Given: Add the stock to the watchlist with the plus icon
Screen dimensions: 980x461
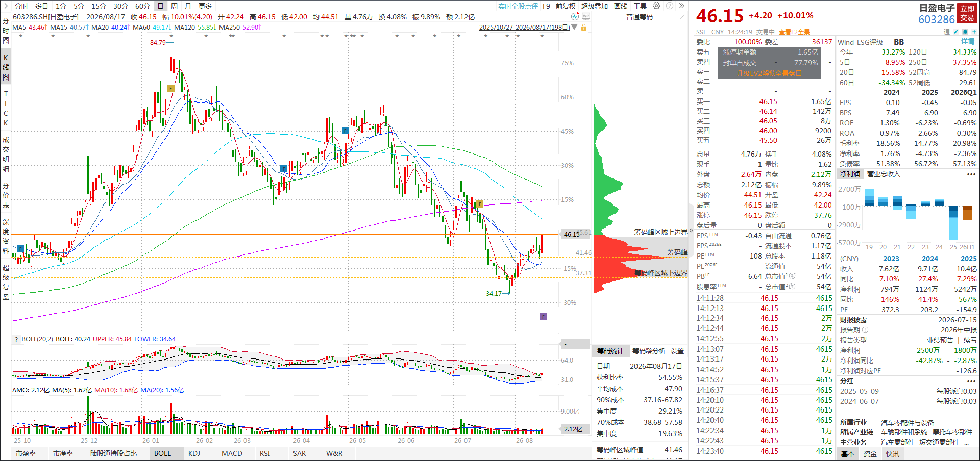Looking at the screenshot, I should (x=974, y=32).
